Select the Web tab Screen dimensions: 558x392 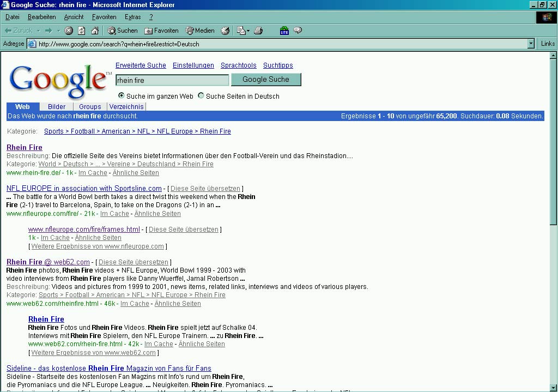(22, 106)
